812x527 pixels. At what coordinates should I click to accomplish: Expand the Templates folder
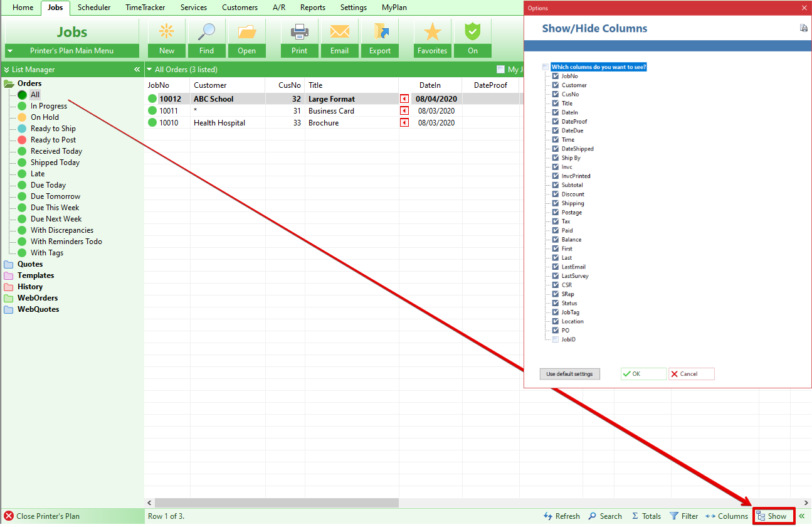tap(9, 275)
